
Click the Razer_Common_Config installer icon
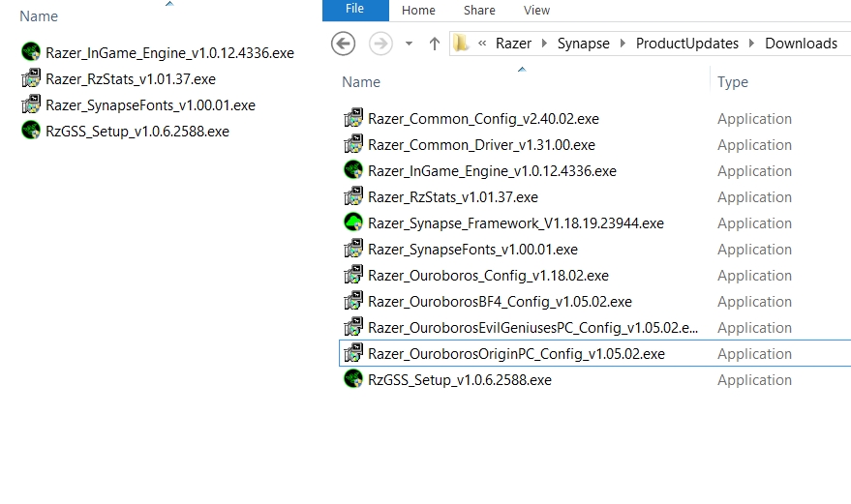[353, 118]
